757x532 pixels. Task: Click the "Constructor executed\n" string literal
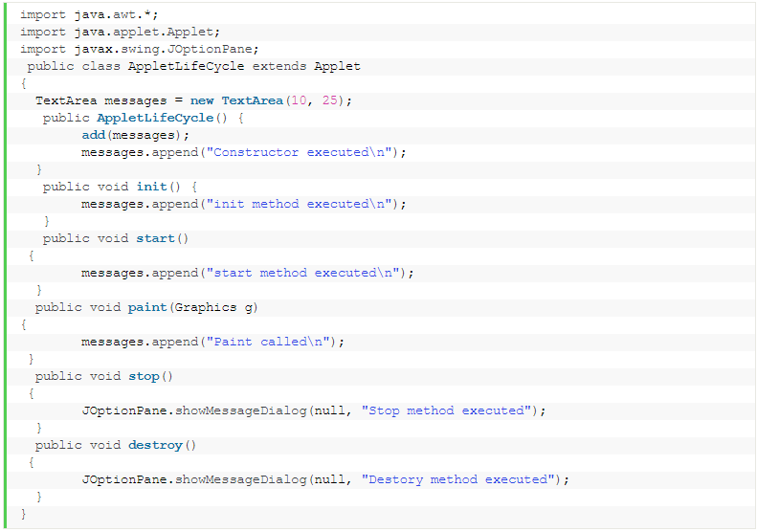coord(299,152)
